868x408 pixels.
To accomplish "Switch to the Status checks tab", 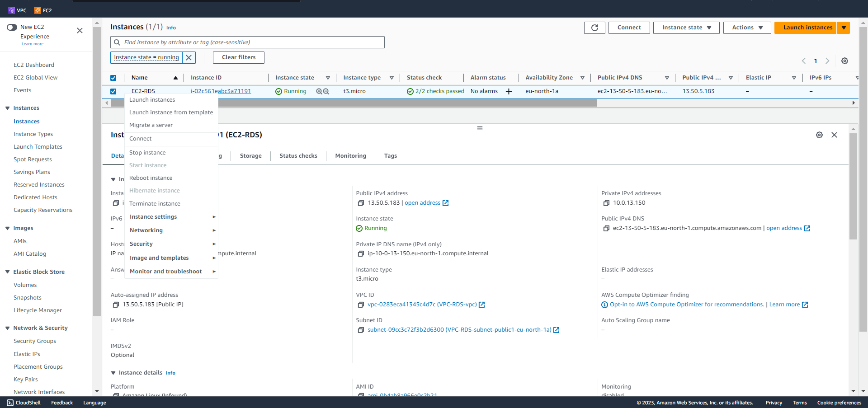I will (298, 156).
